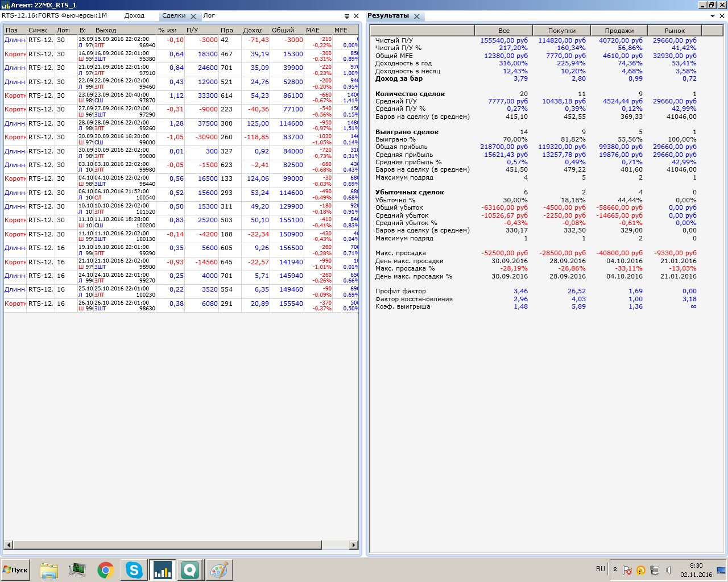Image resolution: width=728 pixels, height=582 pixels.
Task: Click the Покупки column header
Action: coord(561,31)
